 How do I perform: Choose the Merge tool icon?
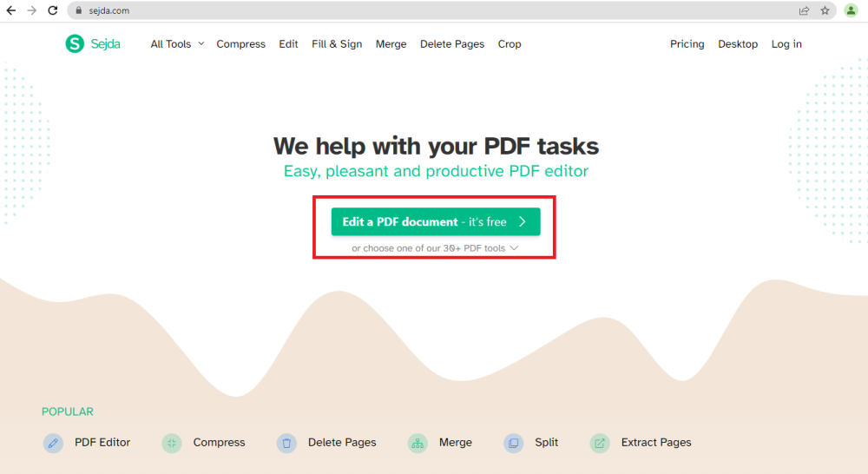pos(418,443)
